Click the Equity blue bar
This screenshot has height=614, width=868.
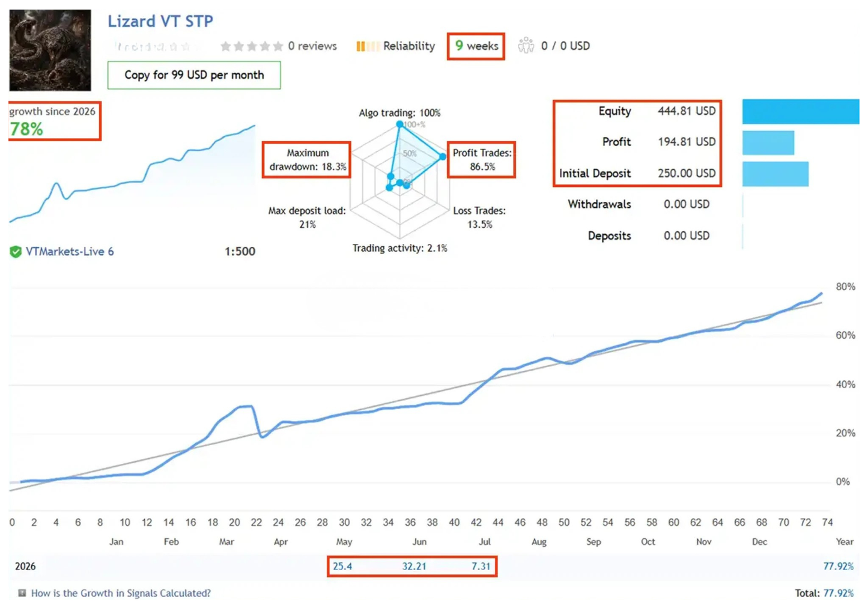click(x=801, y=112)
